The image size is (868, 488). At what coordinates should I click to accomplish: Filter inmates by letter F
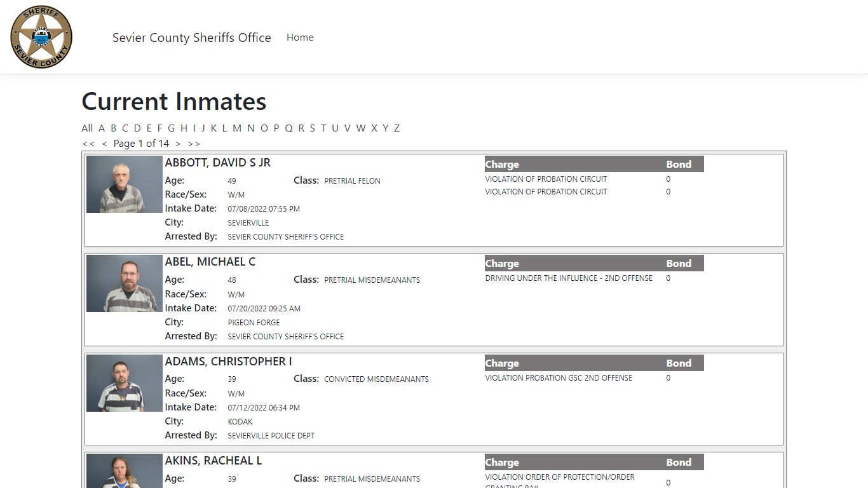[160, 128]
